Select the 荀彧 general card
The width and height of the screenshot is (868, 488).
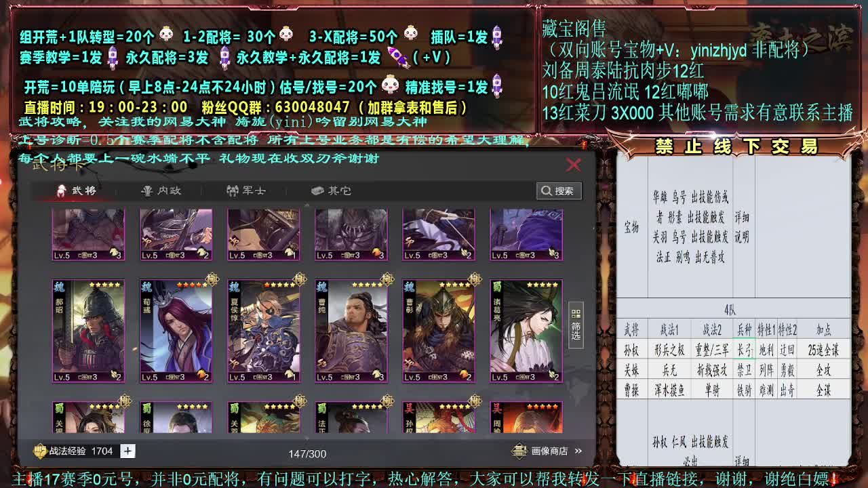(x=176, y=331)
